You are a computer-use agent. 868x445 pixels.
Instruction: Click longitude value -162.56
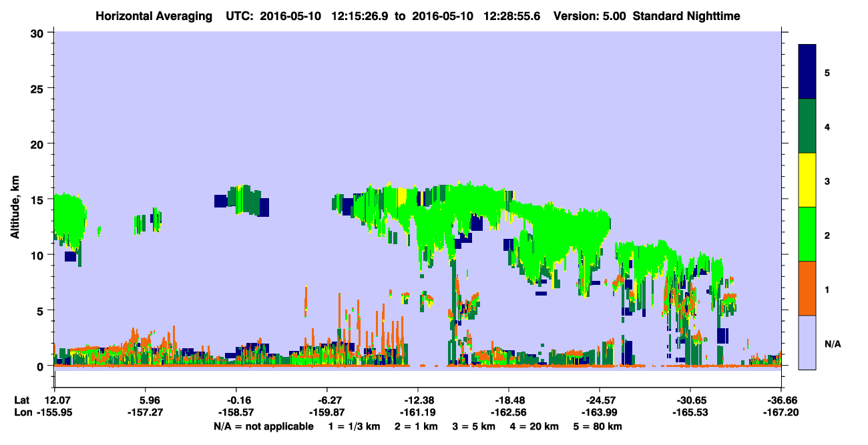coord(508,413)
